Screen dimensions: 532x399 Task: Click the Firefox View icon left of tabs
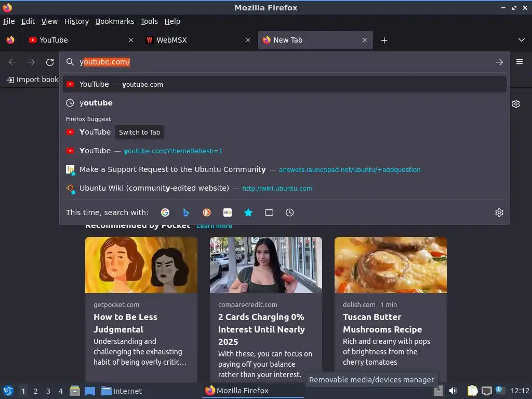[10, 40]
